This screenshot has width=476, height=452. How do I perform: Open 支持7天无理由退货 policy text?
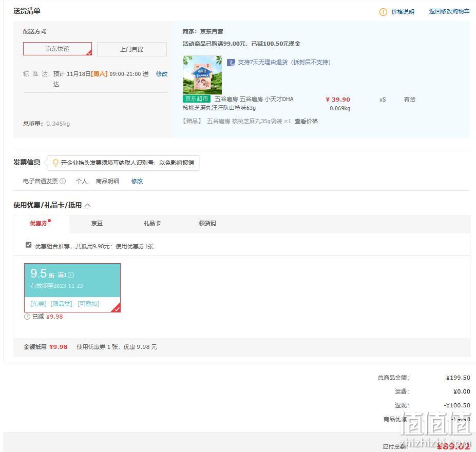[x=284, y=62]
